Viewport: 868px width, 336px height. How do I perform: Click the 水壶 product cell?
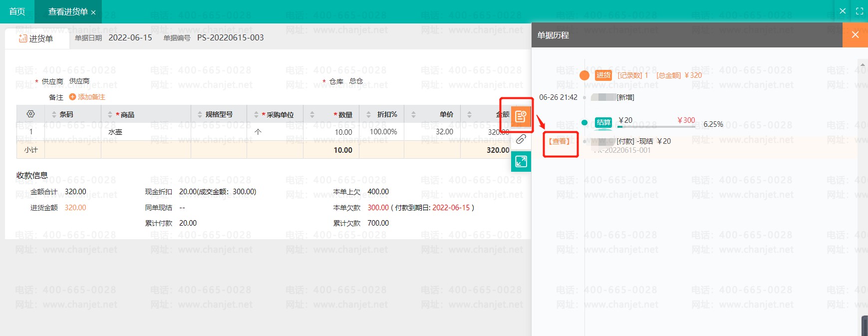(x=115, y=132)
